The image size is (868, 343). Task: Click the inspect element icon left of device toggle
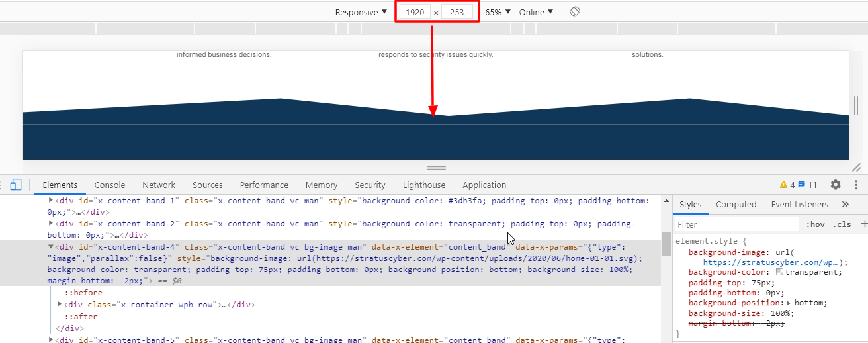[x=1, y=185]
